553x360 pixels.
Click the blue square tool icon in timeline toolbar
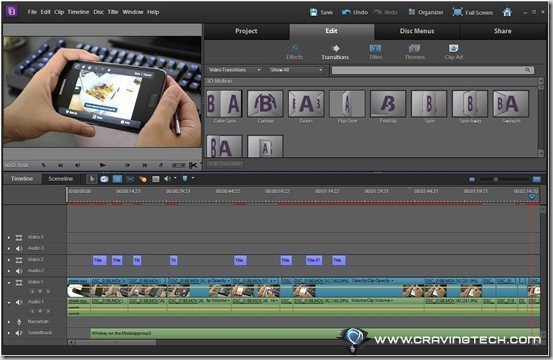(x=117, y=179)
